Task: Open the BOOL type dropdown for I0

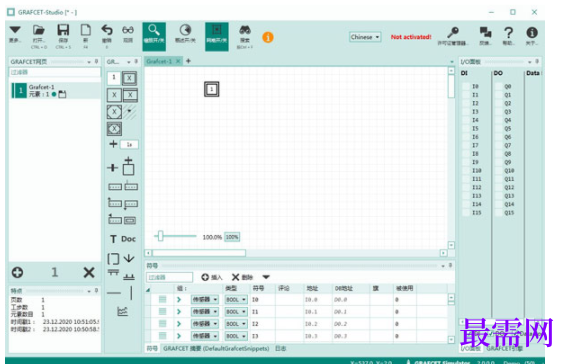Action: click(x=236, y=299)
